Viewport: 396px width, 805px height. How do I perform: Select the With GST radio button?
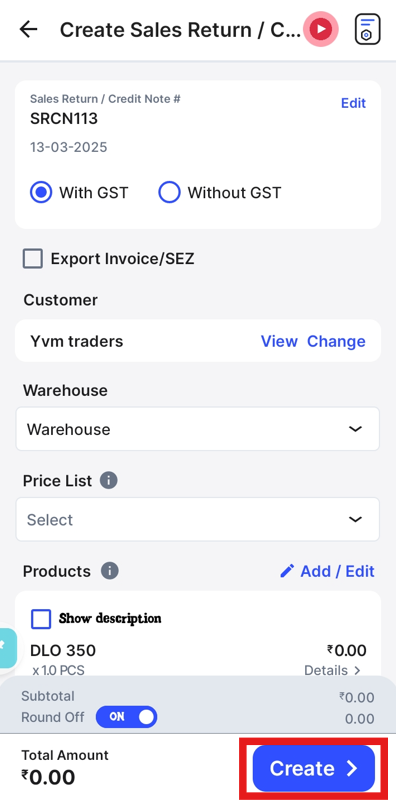(41, 193)
